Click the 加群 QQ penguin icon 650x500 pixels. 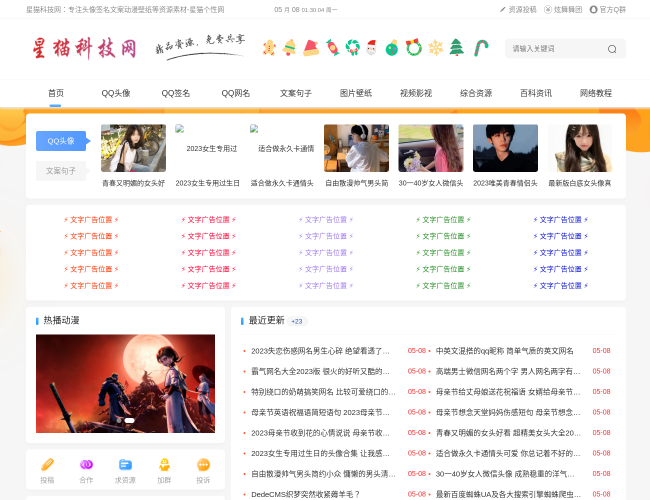tap(164, 465)
